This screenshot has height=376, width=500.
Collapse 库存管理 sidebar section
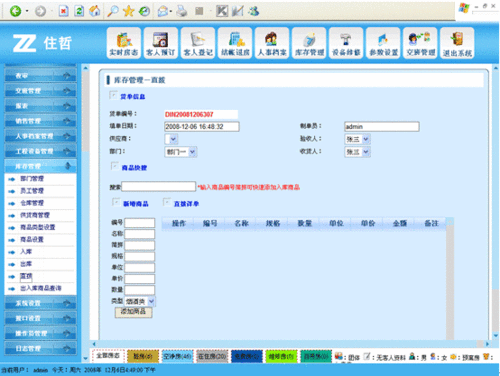pyautogui.click(x=40, y=166)
